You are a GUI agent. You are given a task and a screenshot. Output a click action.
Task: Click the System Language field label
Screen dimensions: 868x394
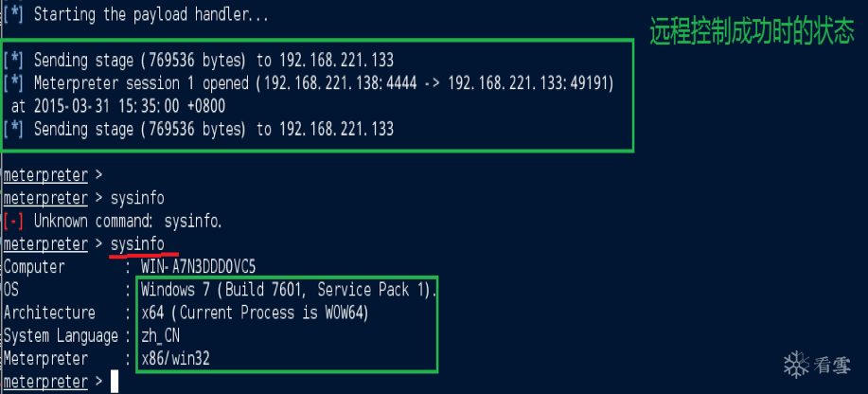[62, 335]
